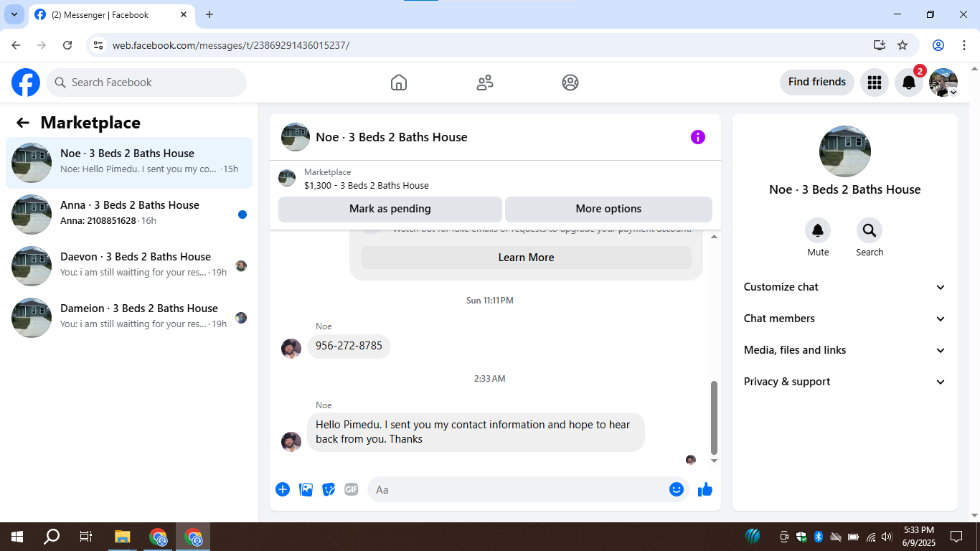This screenshot has width=980, height=551.
Task: Click Mark as pending button
Action: tap(390, 209)
